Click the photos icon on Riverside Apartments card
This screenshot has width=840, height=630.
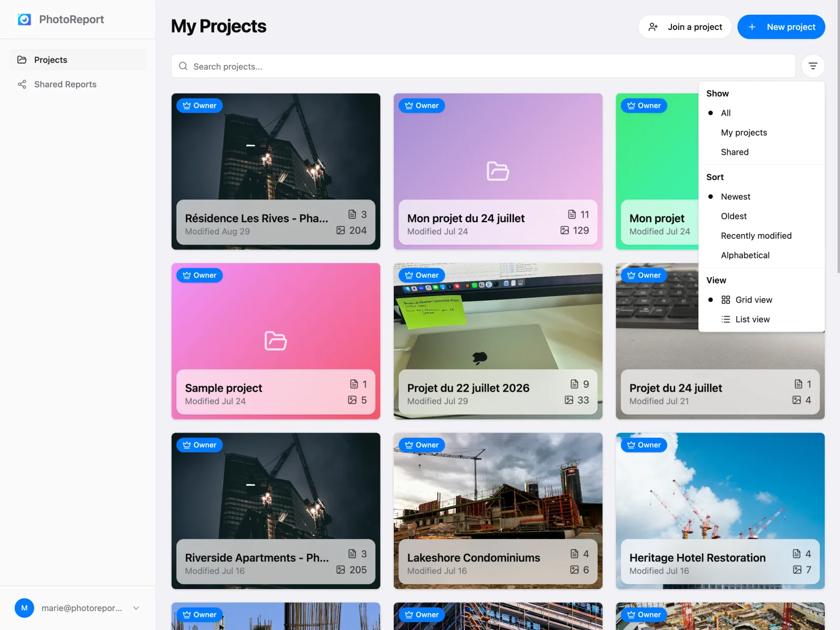tap(341, 570)
